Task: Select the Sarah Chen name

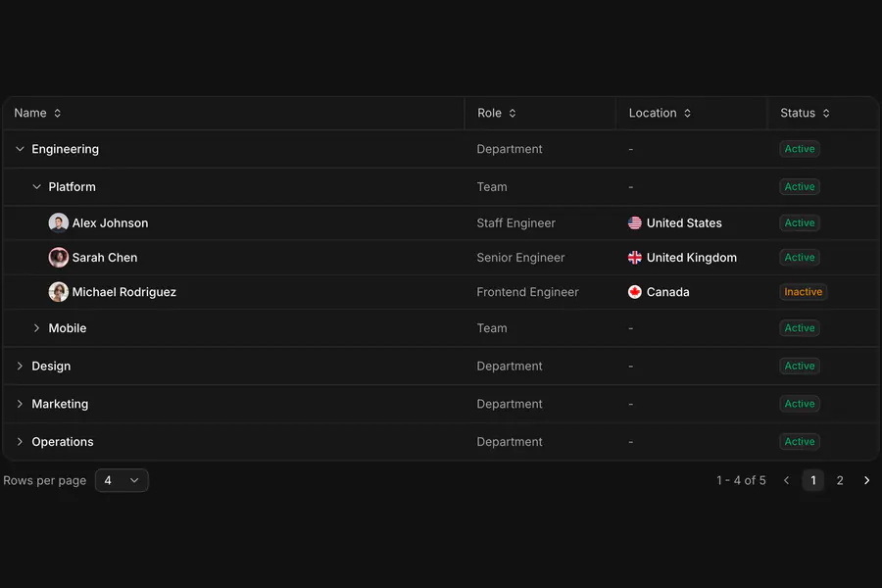Action: coord(105,257)
